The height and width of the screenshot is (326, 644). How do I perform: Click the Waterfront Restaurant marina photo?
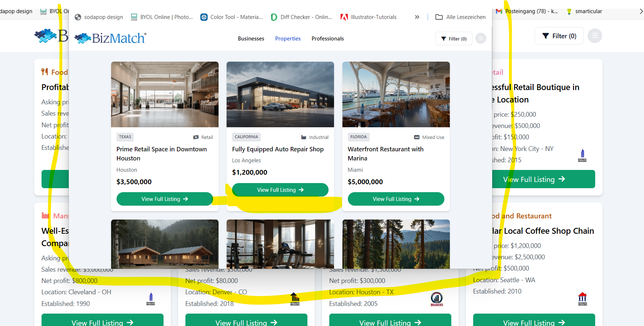tap(396, 94)
